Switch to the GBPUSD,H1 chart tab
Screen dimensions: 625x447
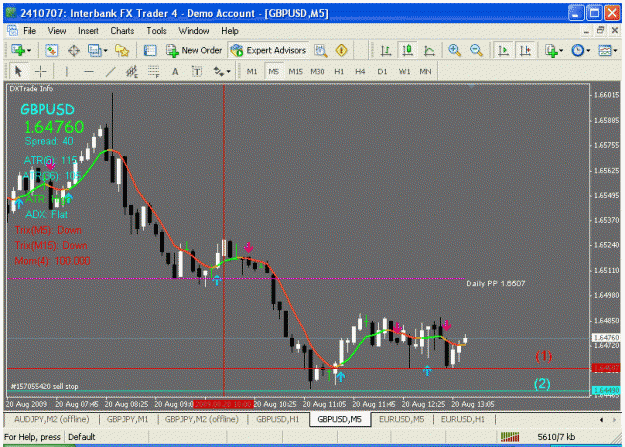click(x=277, y=419)
